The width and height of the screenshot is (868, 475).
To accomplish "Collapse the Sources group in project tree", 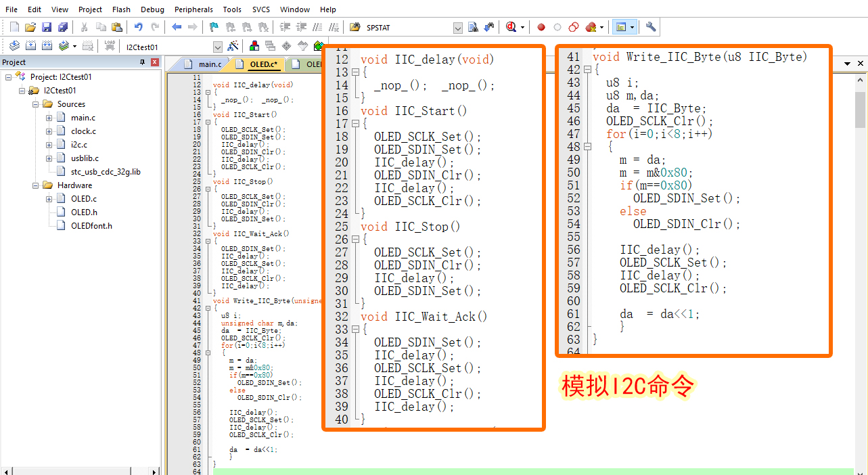I will click(x=35, y=104).
